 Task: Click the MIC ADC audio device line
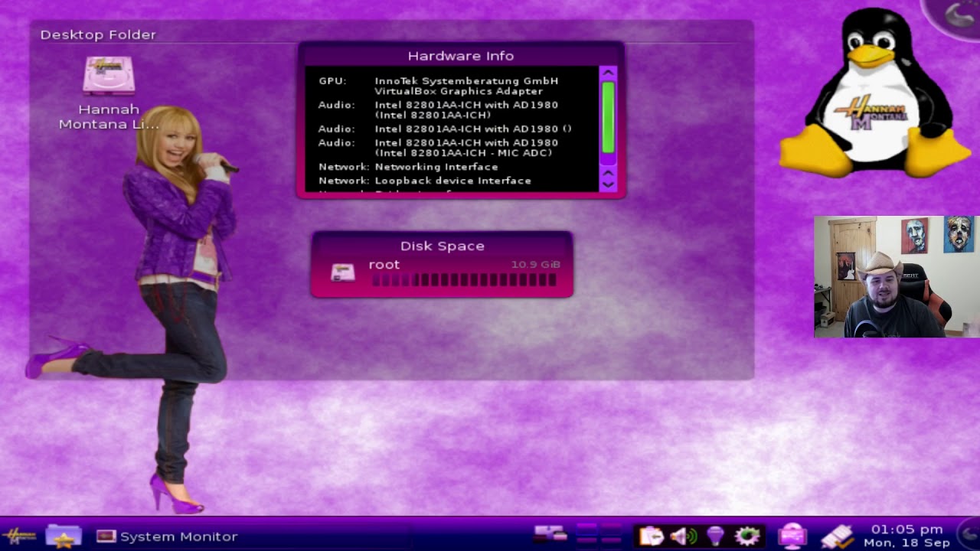click(x=463, y=153)
